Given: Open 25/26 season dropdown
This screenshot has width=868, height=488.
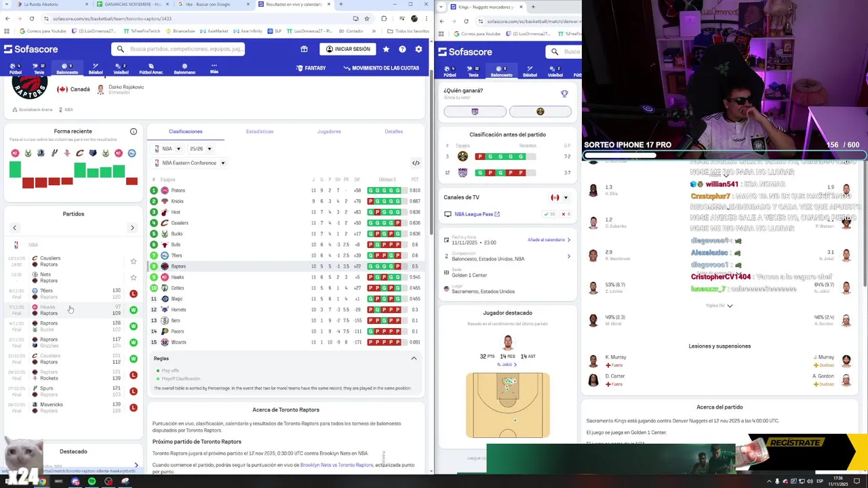Looking at the screenshot, I should (x=200, y=148).
